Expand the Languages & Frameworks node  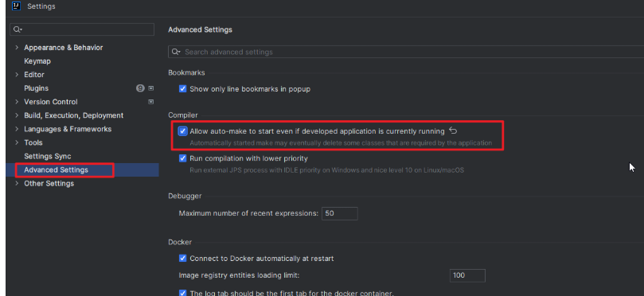point(17,129)
